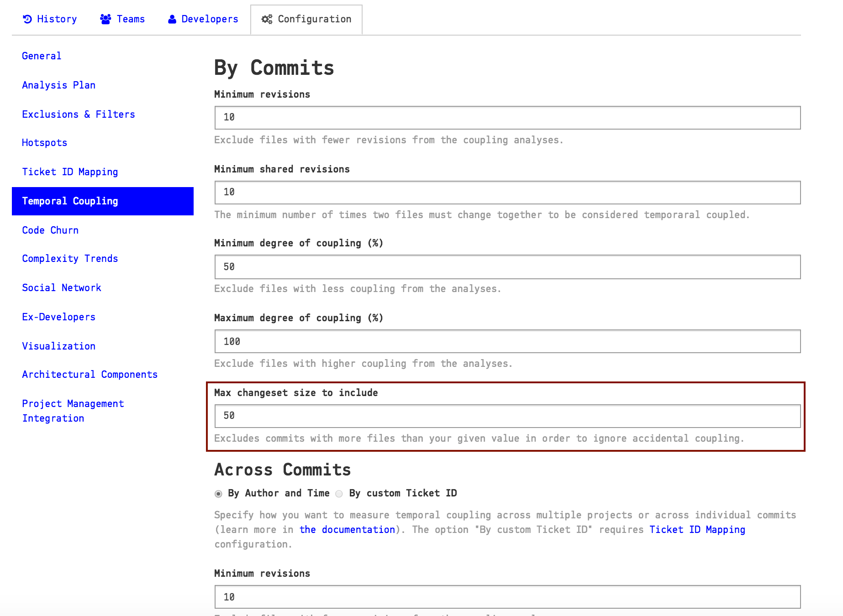Open the Temporal Coupling section
Viewport: 843px width, 616px height.
click(70, 201)
